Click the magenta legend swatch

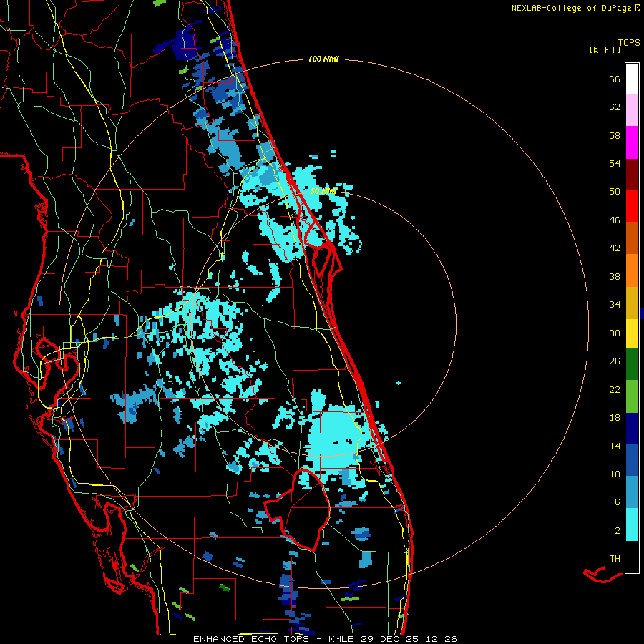point(632,142)
